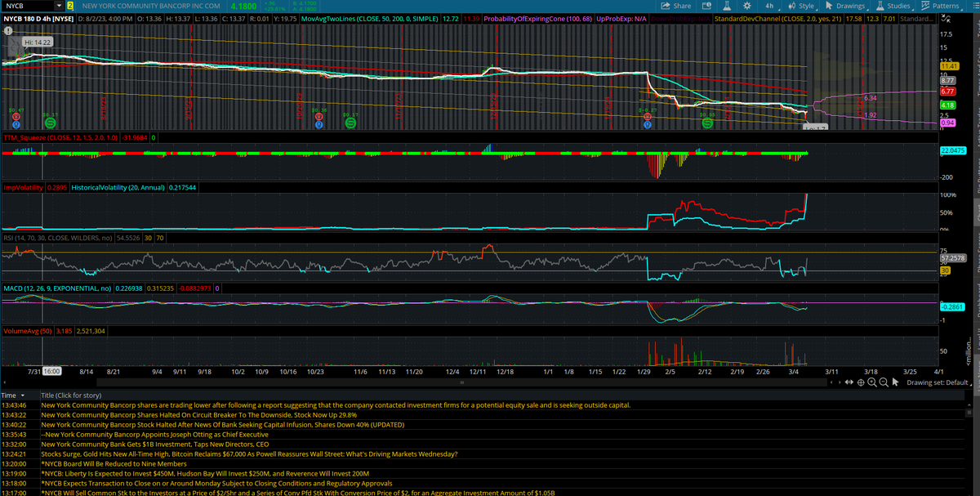Screen dimensions: 980x496
Task: Open the Share chart menu
Action: (x=677, y=6)
